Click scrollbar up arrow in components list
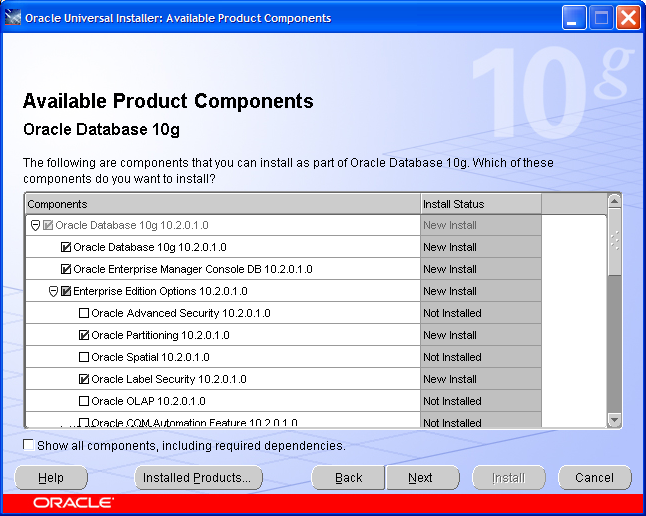Screen dimensions: 646x516 tap(614, 201)
